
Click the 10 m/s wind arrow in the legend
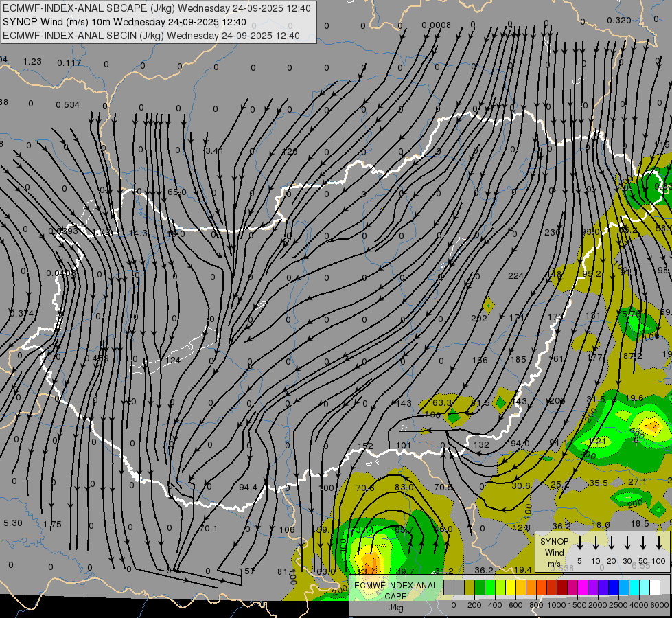(x=596, y=544)
